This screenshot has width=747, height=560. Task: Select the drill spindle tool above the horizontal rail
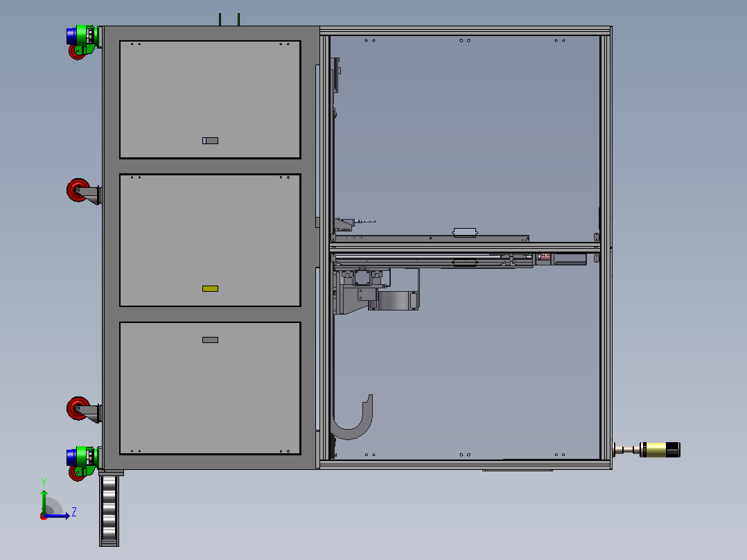coord(355,223)
